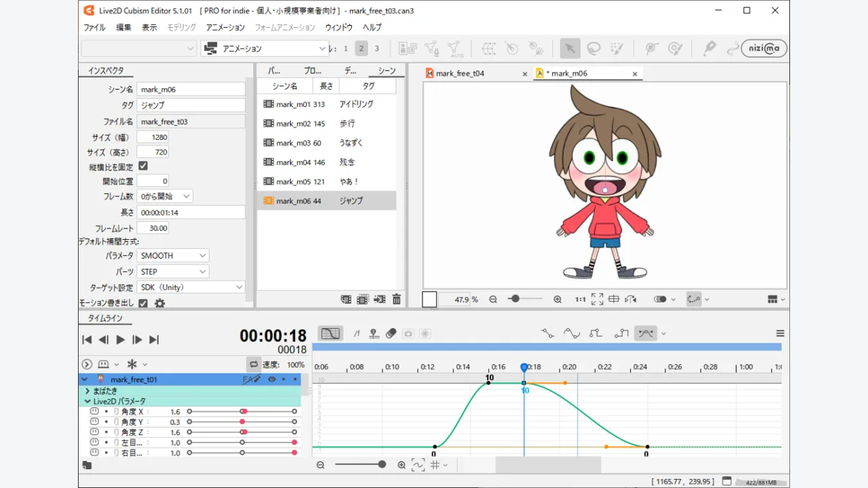Add a new scene with the first film icon

pyautogui.click(x=346, y=299)
